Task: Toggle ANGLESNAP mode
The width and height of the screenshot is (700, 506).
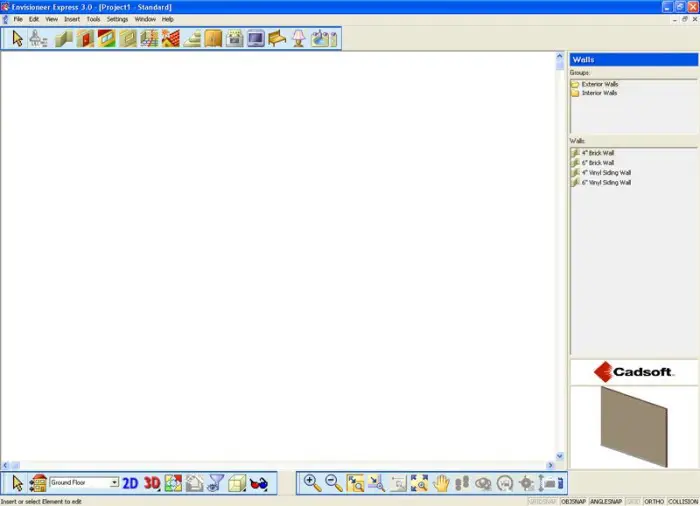Action: 605,501
